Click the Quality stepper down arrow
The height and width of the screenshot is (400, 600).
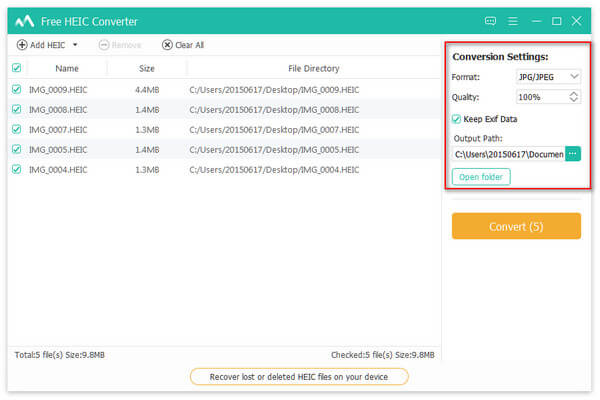tap(573, 100)
